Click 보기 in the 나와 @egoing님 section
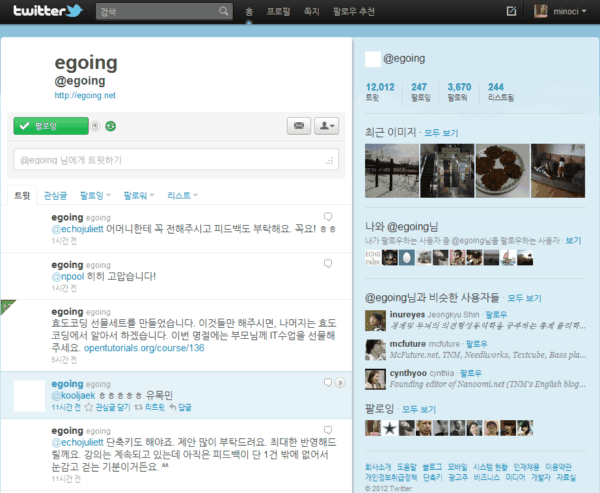Image resolution: width=600 pixels, height=493 pixels. (x=573, y=240)
